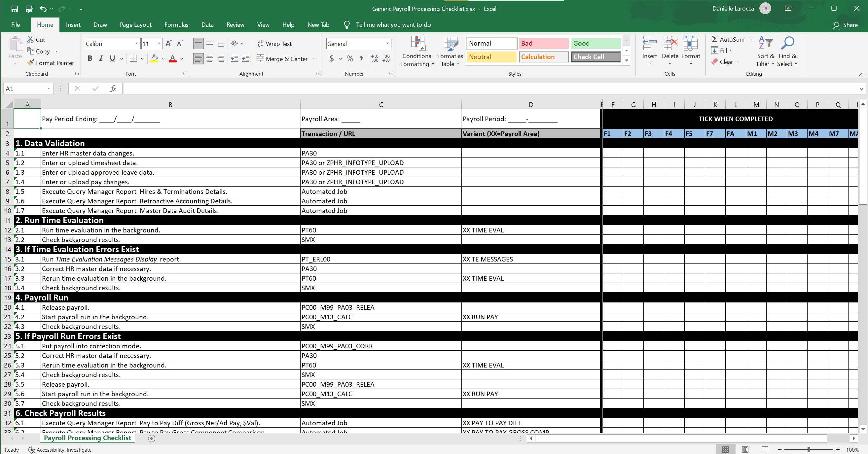868x454 pixels.
Task: Expand the General number format dropdown
Action: tap(387, 44)
